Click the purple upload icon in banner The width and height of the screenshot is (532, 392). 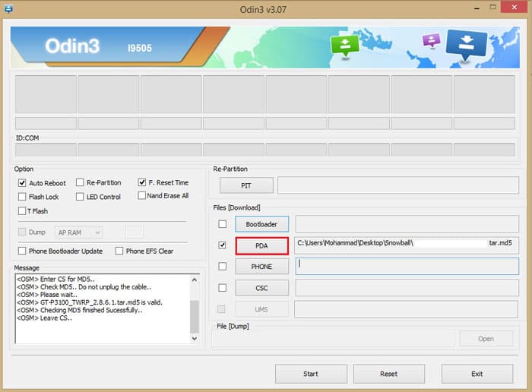(431, 40)
